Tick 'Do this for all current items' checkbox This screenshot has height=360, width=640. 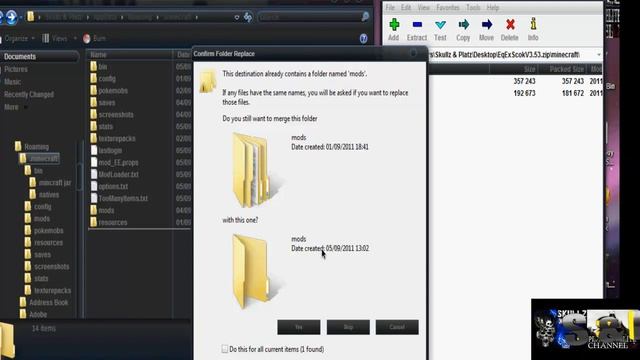pyautogui.click(x=225, y=349)
